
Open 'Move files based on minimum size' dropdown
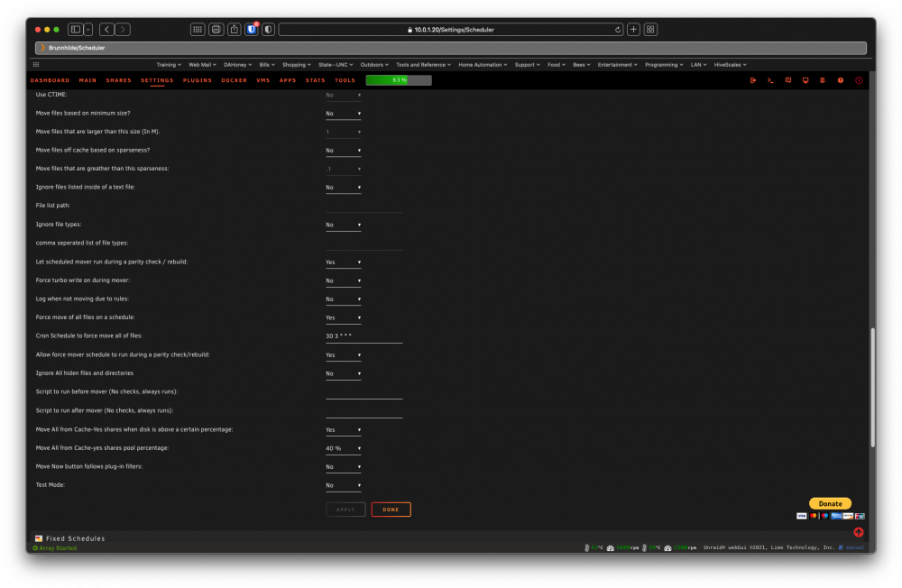click(344, 114)
